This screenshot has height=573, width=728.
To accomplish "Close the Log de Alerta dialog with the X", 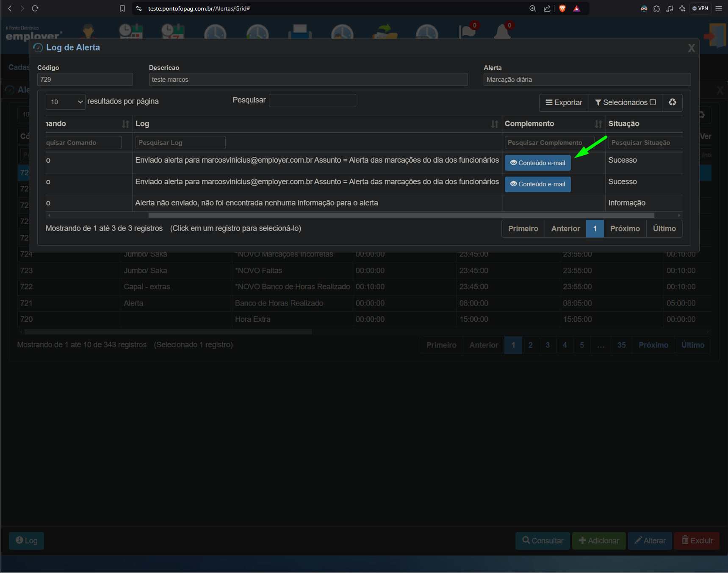I will [x=691, y=48].
